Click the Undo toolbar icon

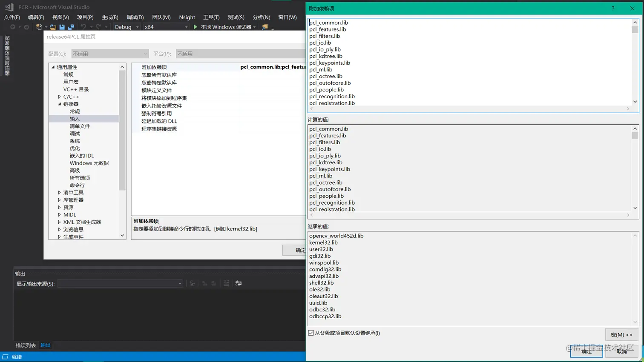coord(83,27)
